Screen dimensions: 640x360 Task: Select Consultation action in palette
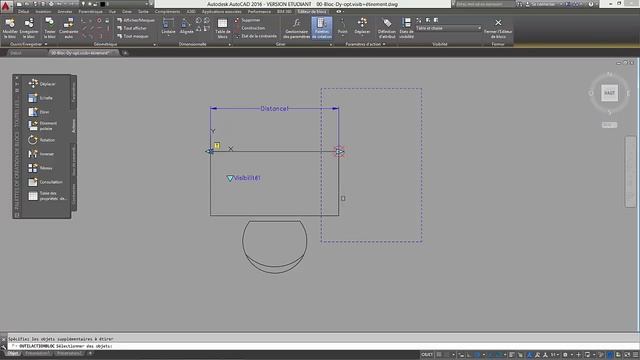tap(45, 182)
